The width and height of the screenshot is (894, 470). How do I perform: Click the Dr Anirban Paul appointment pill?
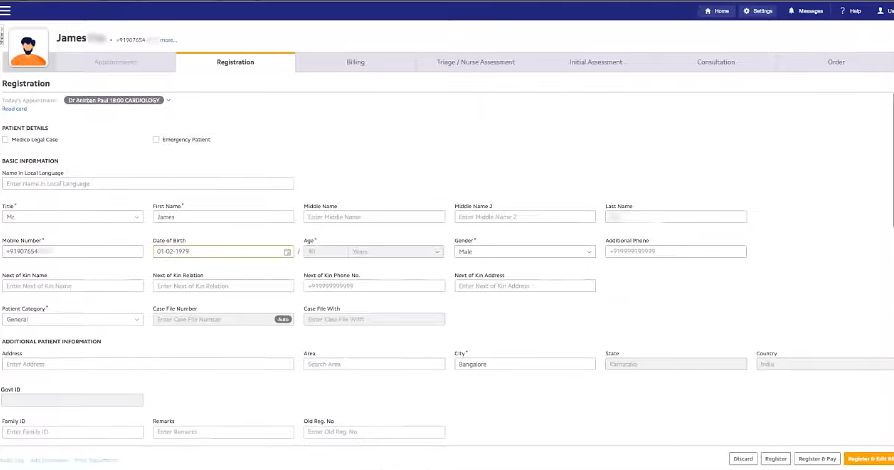(x=114, y=100)
